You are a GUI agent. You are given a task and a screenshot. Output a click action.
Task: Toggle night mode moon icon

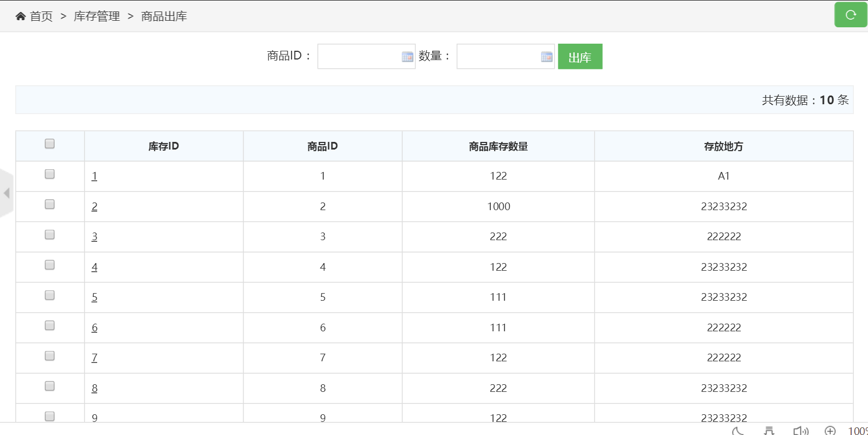tap(738, 431)
